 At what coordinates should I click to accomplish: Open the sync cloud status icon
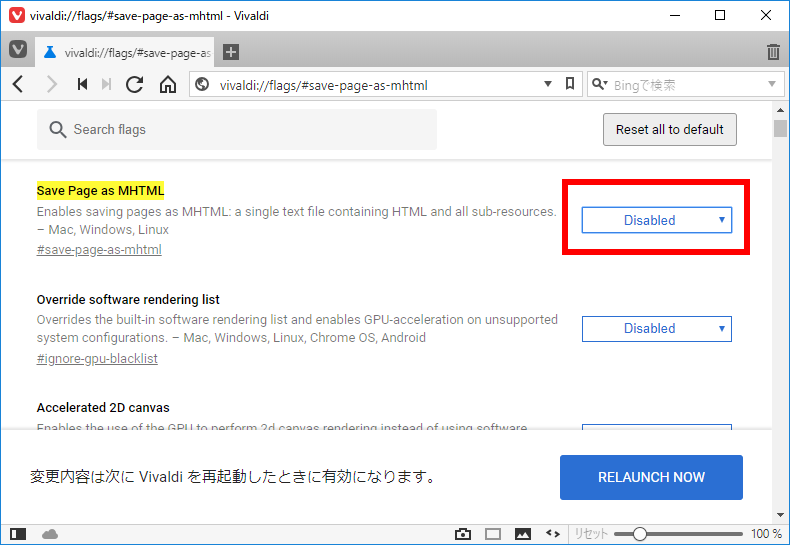click(50, 534)
